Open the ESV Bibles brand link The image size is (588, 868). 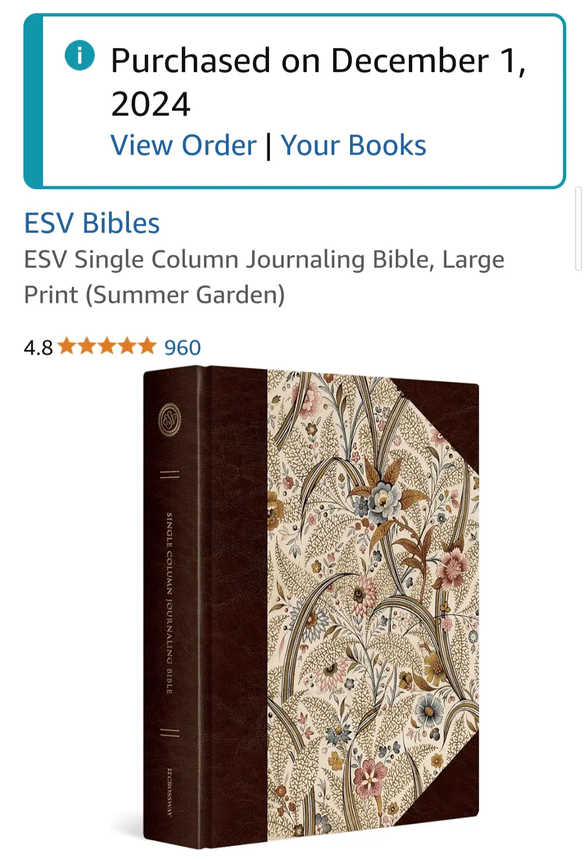tap(92, 223)
